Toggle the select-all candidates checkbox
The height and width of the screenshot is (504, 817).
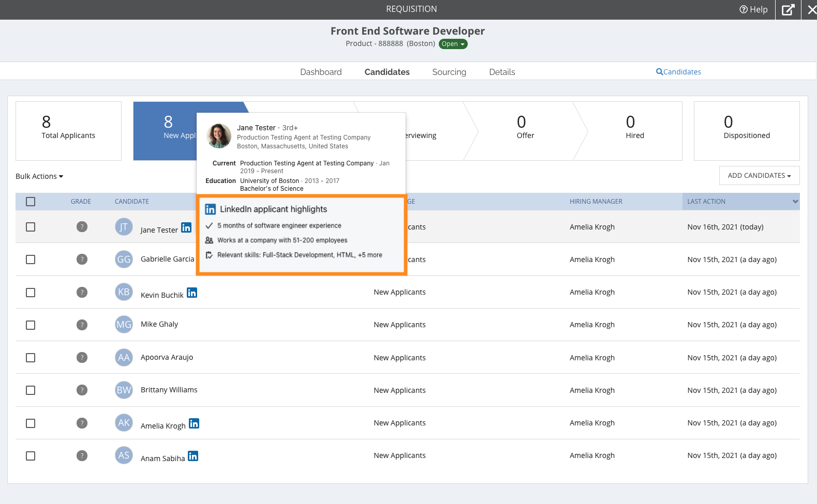point(31,202)
